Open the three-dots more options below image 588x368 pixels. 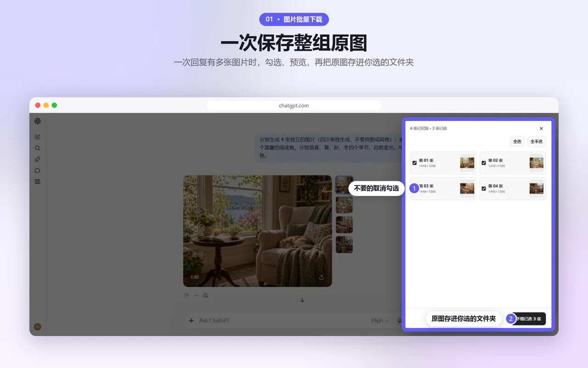point(196,295)
